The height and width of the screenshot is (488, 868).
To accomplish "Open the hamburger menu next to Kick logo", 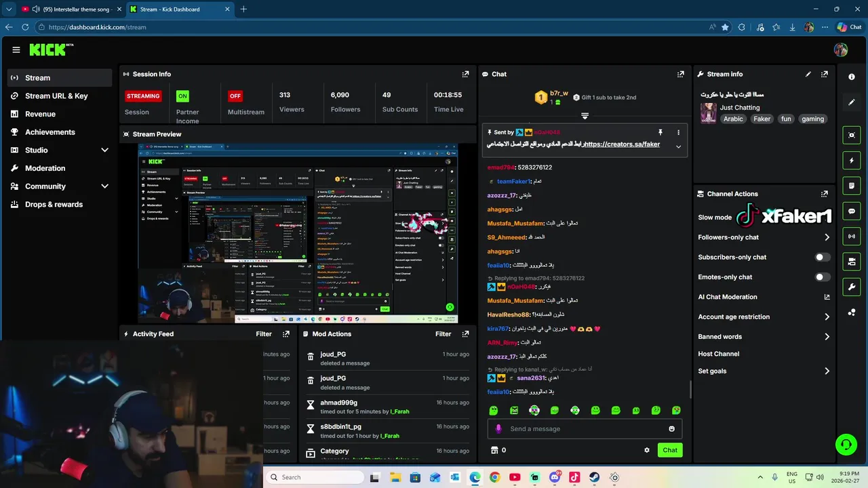I will [16, 49].
